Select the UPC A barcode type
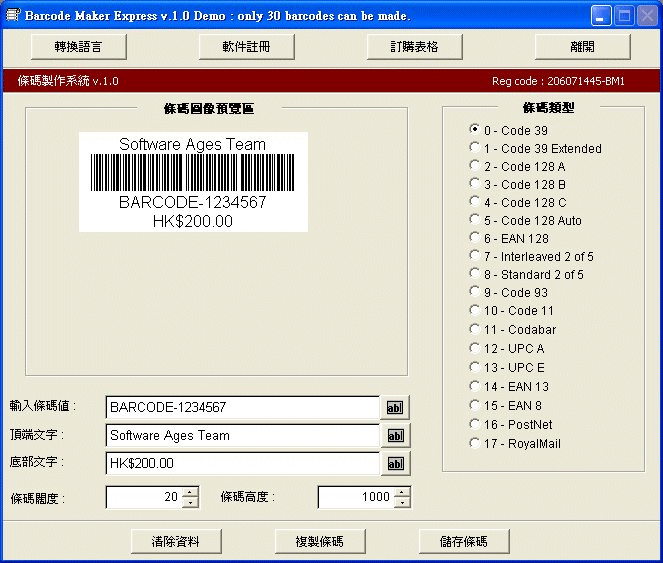This screenshot has width=663, height=563. coord(475,348)
